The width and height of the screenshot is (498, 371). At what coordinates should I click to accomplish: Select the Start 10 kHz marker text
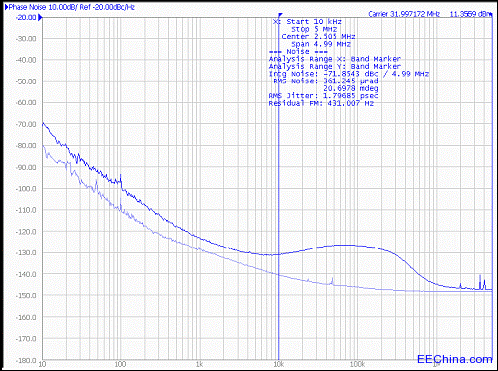[314, 22]
